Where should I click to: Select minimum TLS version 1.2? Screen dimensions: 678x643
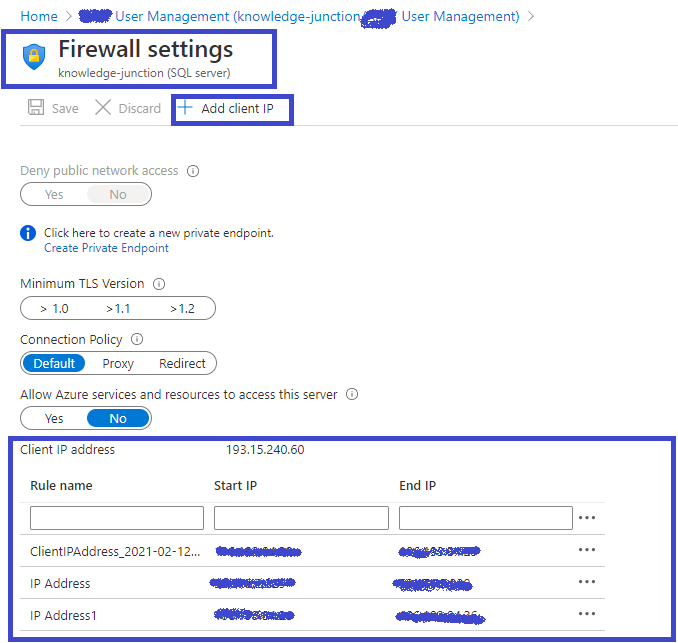coord(182,309)
